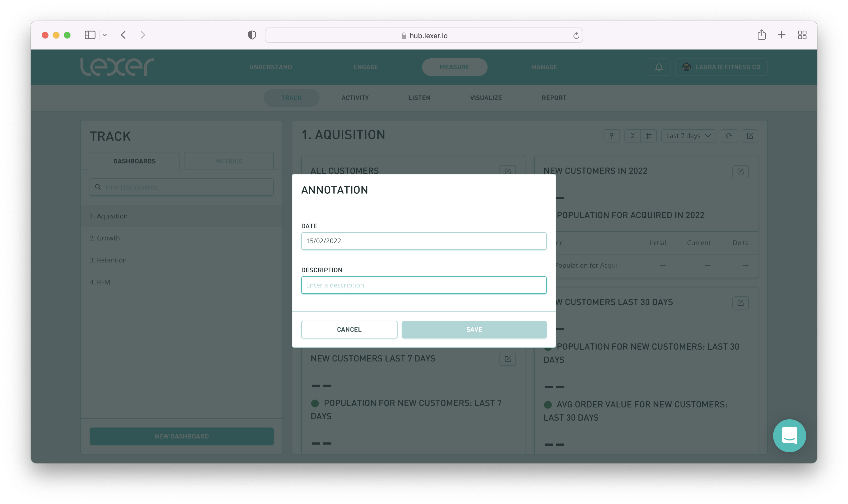
Task: Click the Safari green fullscreen button
Action: tap(67, 35)
